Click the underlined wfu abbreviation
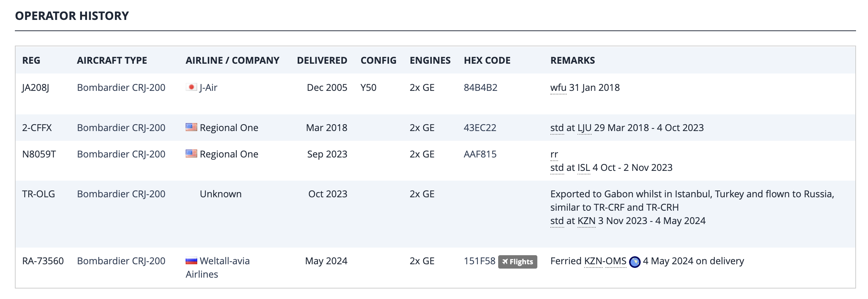Viewport: 868px width, 299px height. (x=558, y=88)
